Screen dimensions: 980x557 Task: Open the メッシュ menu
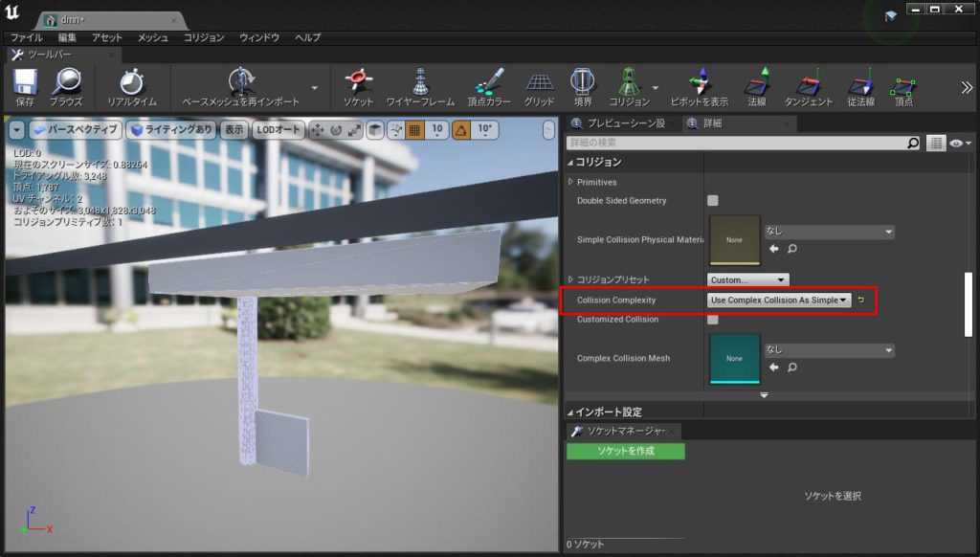pos(152,37)
